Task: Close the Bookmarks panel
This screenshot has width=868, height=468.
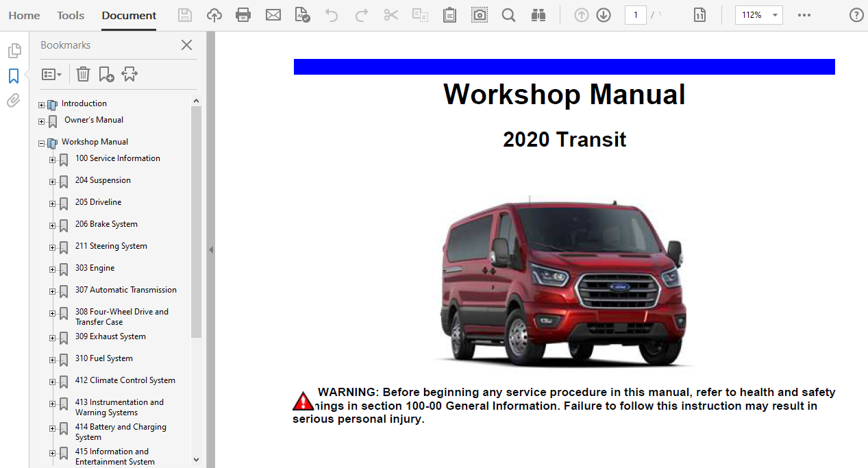Action: coord(186,45)
